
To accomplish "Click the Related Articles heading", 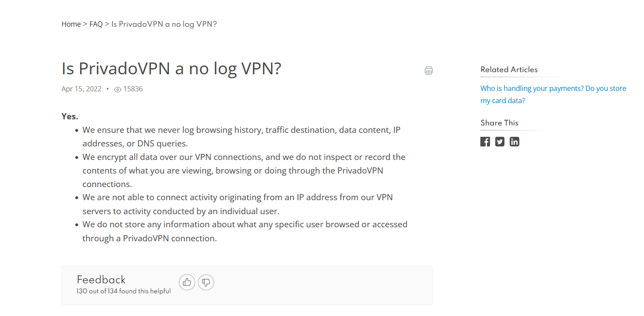I will click(509, 69).
